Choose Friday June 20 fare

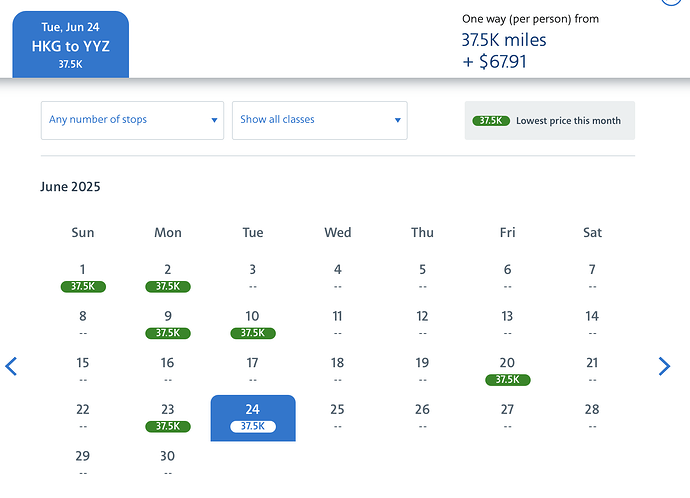(507, 370)
